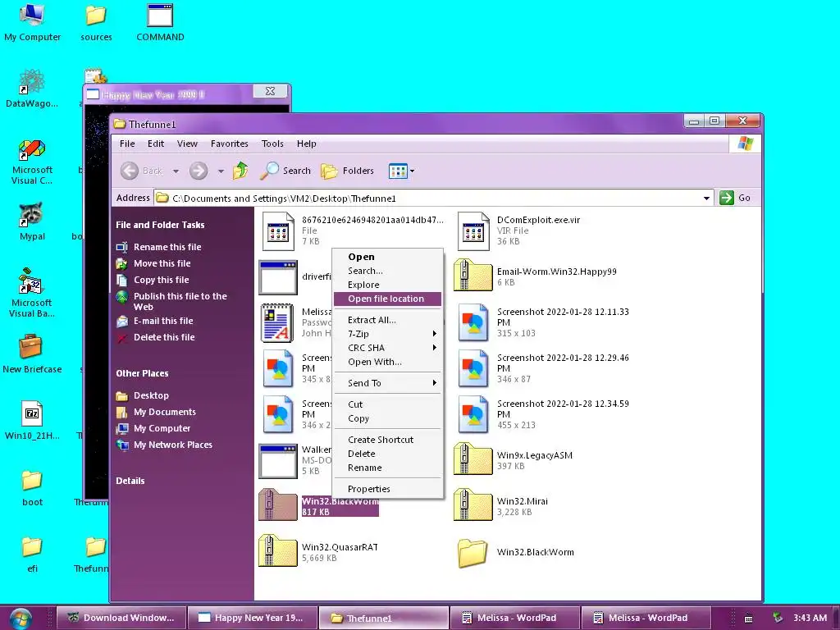Choose Open file location in the context menu
840x630 pixels.
(387, 299)
